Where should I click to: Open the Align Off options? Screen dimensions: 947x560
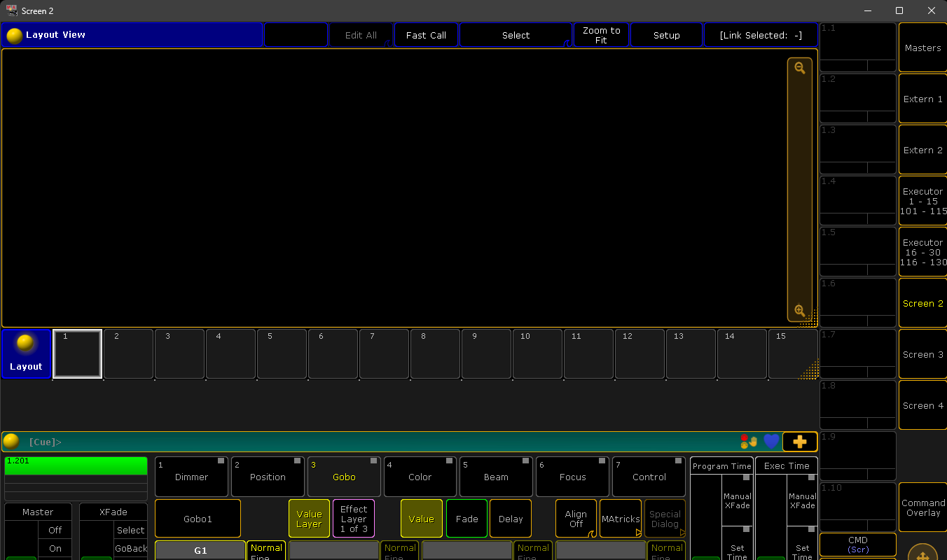tap(576, 519)
